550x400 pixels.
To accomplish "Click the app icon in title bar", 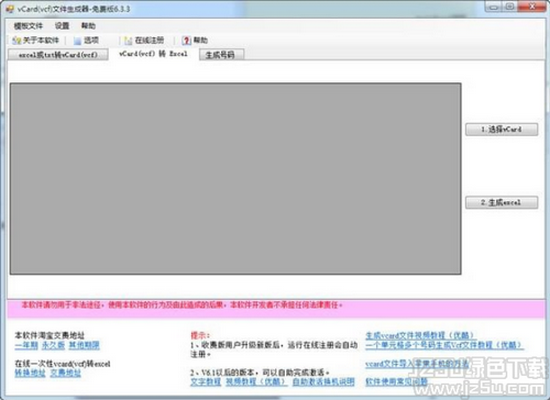I will point(10,9).
